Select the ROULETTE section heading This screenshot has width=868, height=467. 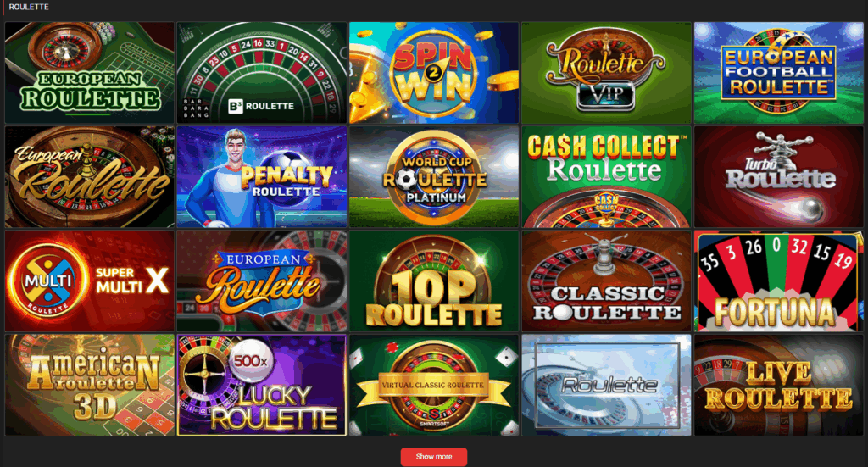[x=29, y=7]
